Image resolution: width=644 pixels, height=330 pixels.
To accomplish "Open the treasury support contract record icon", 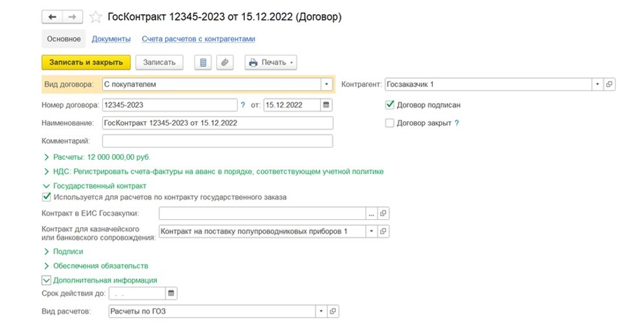I will (383, 231).
